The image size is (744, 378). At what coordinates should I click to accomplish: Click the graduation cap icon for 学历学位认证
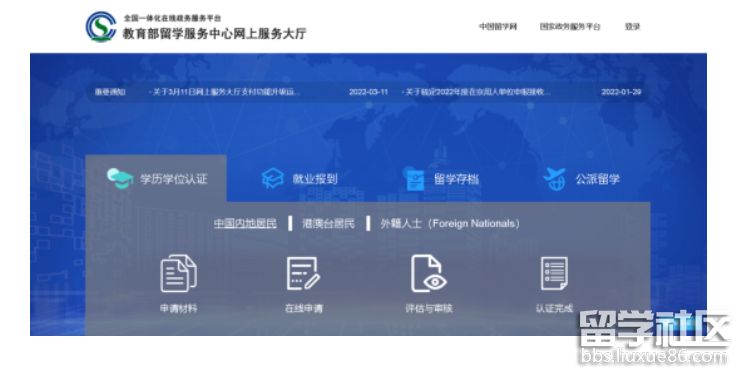[119, 179]
